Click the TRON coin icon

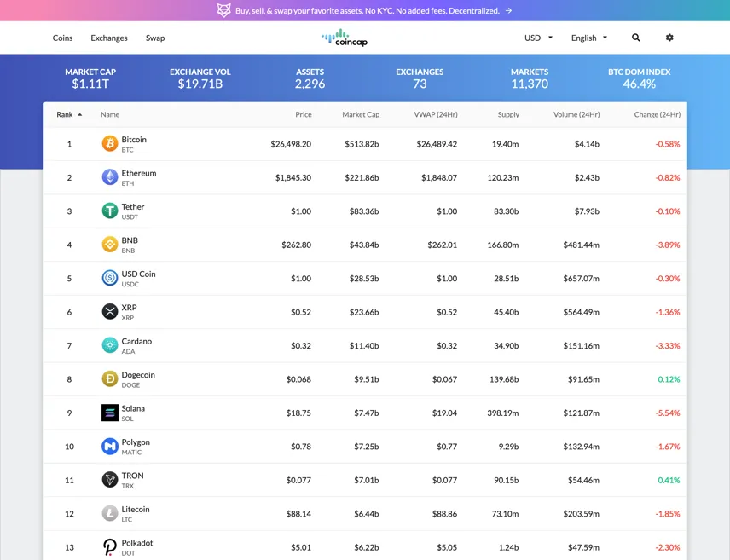coord(110,480)
